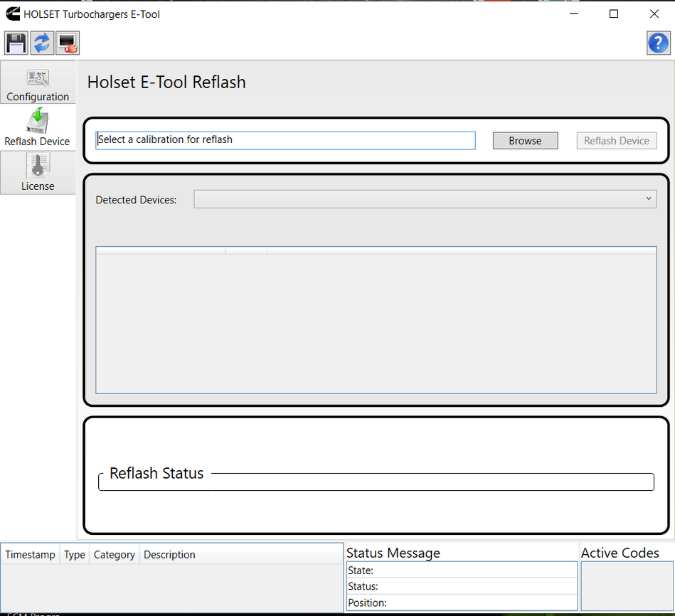Click the floppy disk save icon
Image resolution: width=675 pixels, height=616 pixels.
click(16, 43)
